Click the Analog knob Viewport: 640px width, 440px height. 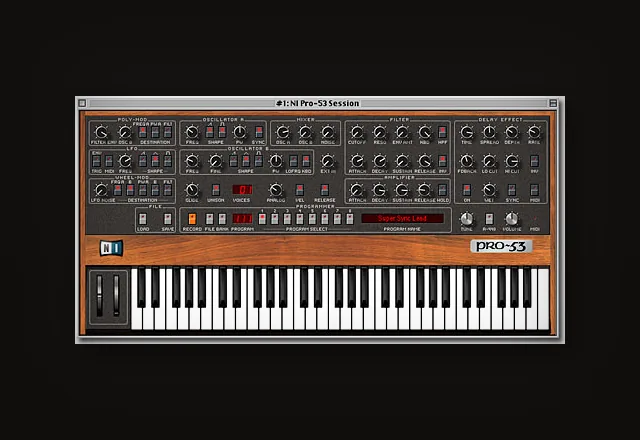276,190
